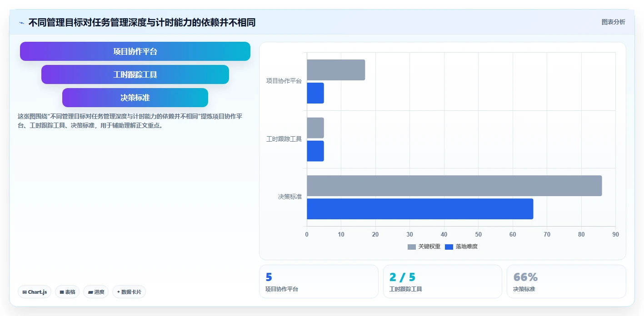The width and height of the screenshot is (644, 316).
Task: Open the data card showing 5
Action: pyautogui.click(x=319, y=281)
